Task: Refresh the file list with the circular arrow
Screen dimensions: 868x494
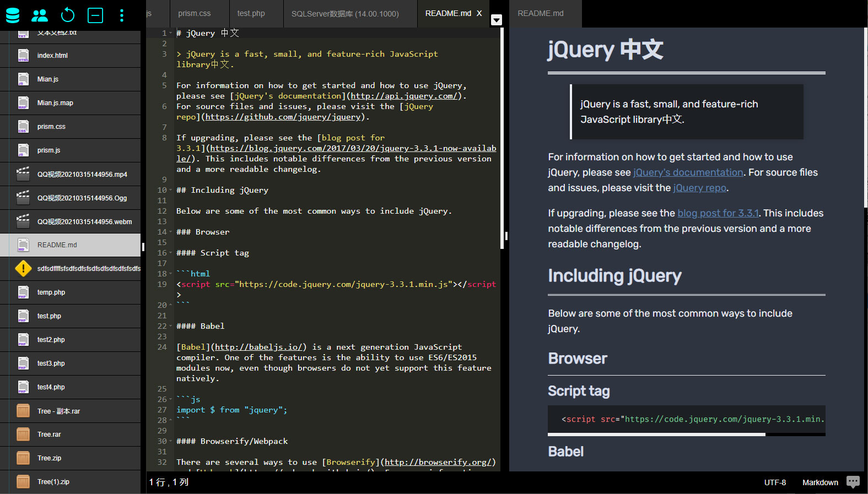Action: (68, 15)
